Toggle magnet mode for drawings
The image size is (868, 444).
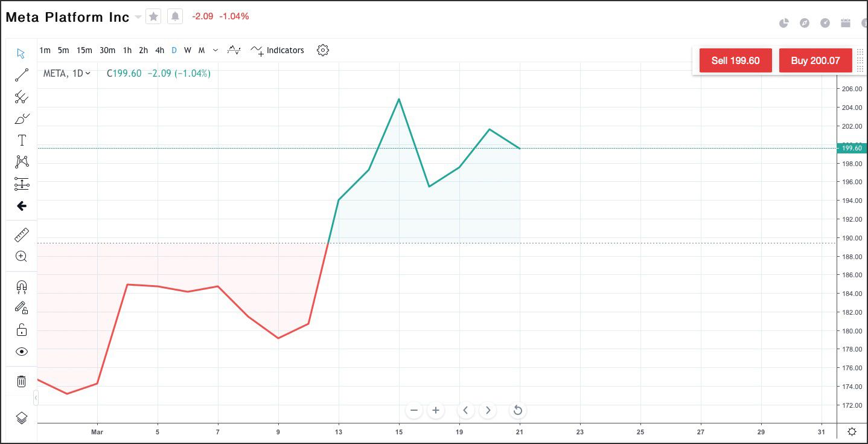click(x=22, y=286)
